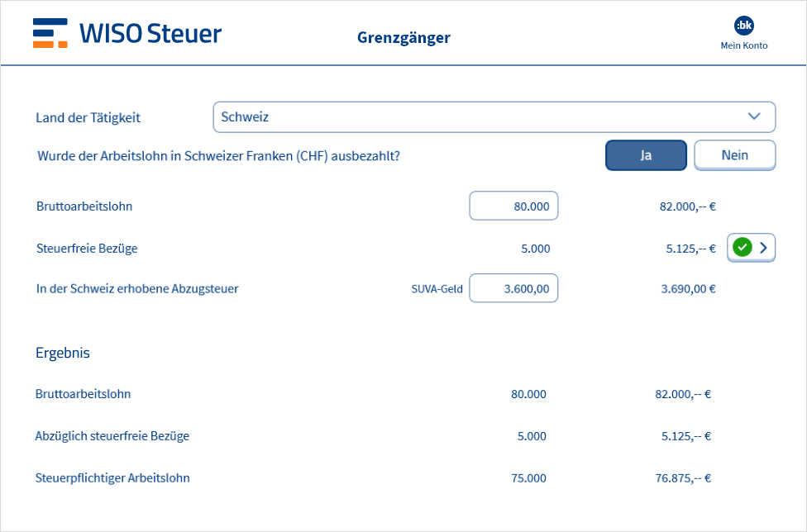Expand the Land der Tätigkeit dropdown arrow

[753, 117]
